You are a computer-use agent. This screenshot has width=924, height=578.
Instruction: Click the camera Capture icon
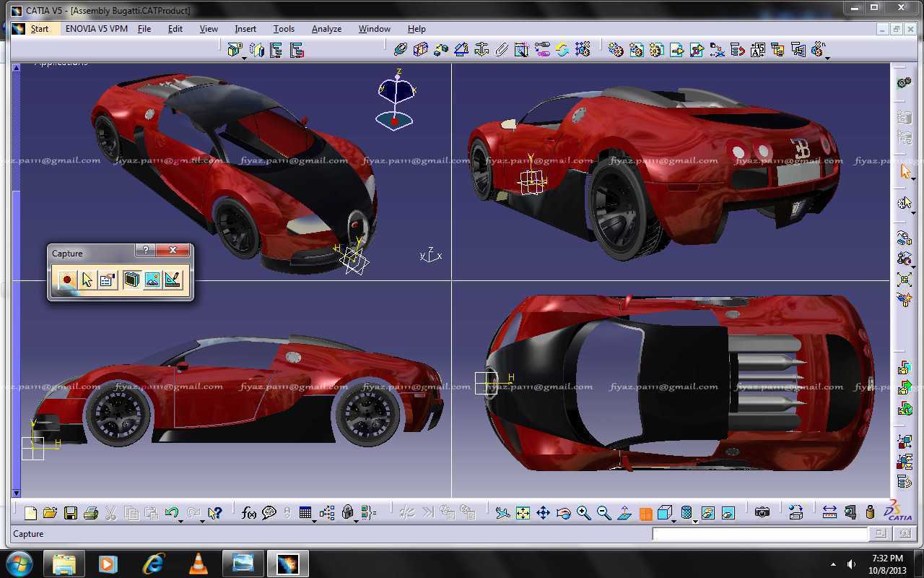[x=762, y=513]
